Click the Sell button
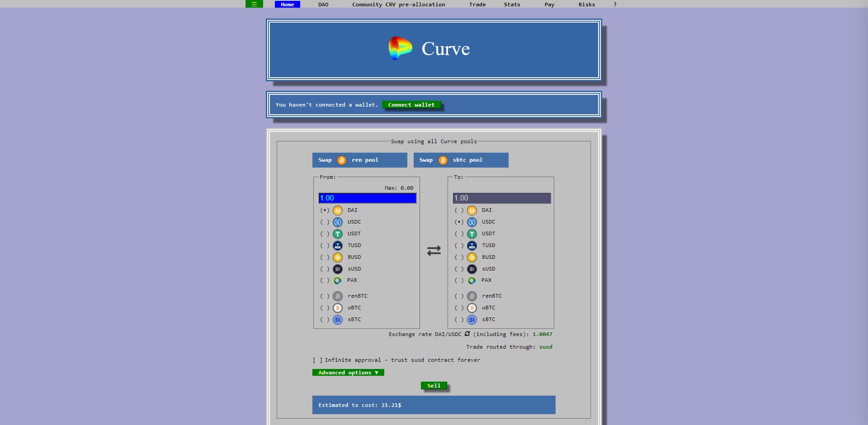Viewport: 868px width, 425px height. click(434, 386)
